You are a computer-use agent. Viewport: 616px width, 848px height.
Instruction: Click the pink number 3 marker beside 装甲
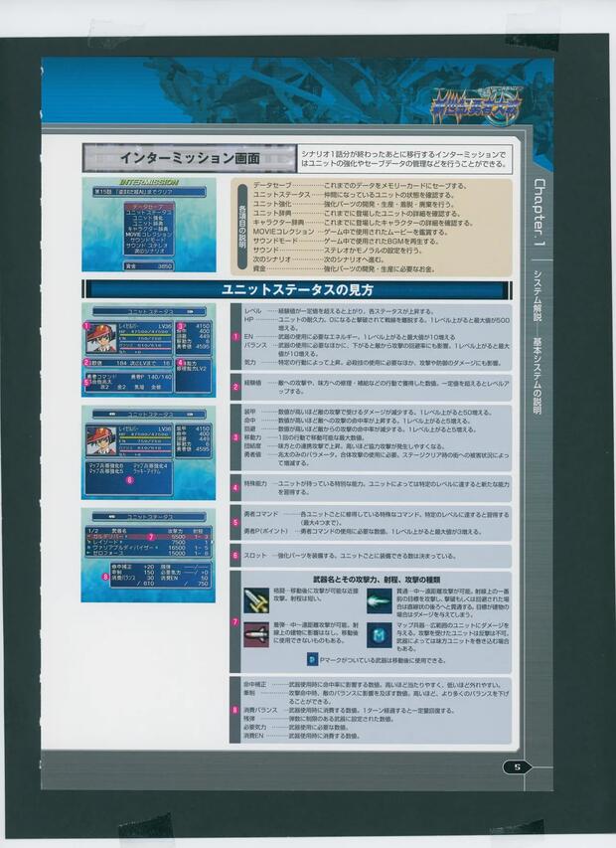tap(235, 437)
